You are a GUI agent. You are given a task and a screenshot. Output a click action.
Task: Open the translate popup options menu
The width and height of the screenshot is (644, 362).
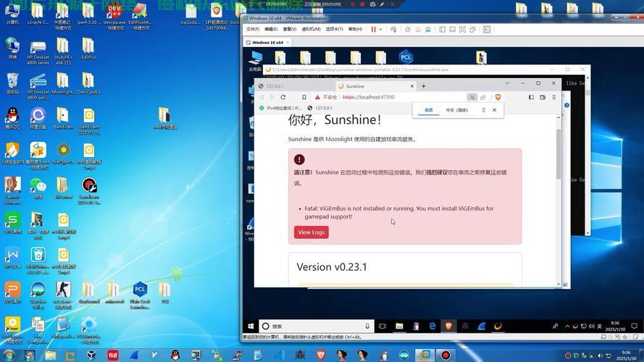483,110
